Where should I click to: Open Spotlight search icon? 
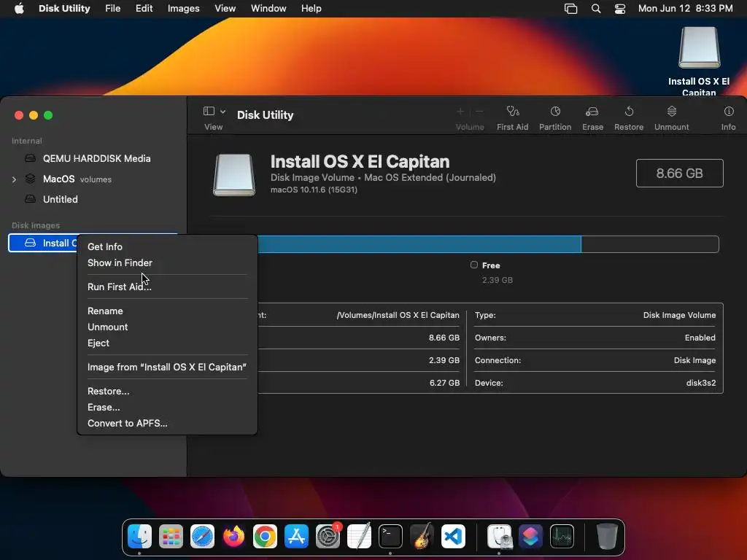coord(596,9)
